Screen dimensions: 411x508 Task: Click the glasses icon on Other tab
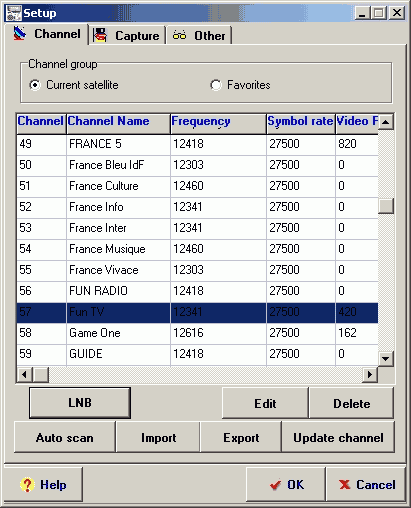pos(179,35)
